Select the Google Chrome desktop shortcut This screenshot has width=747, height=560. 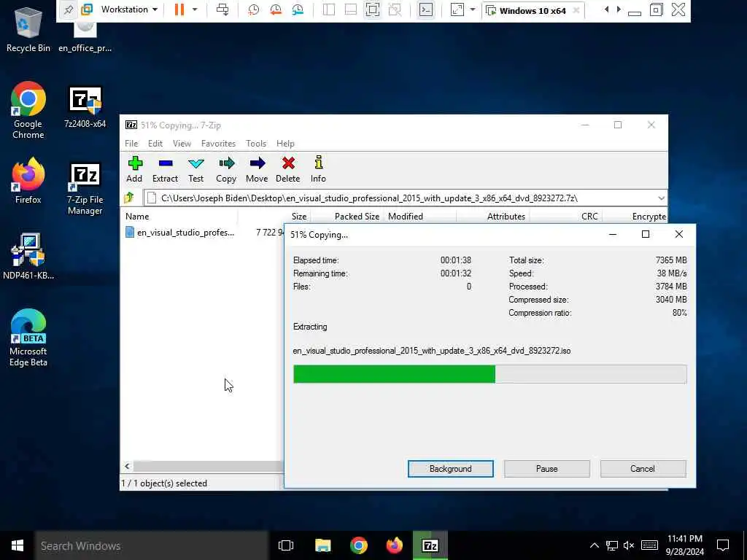click(28, 111)
